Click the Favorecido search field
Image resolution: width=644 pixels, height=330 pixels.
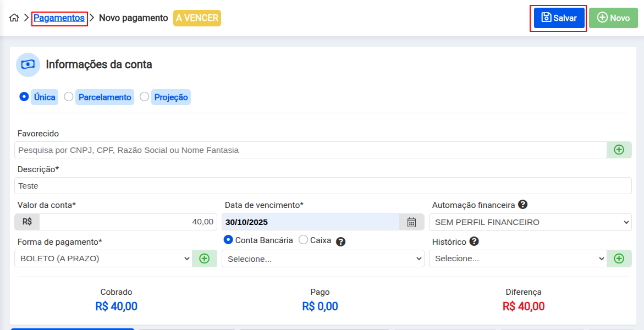tap(310, 150)
